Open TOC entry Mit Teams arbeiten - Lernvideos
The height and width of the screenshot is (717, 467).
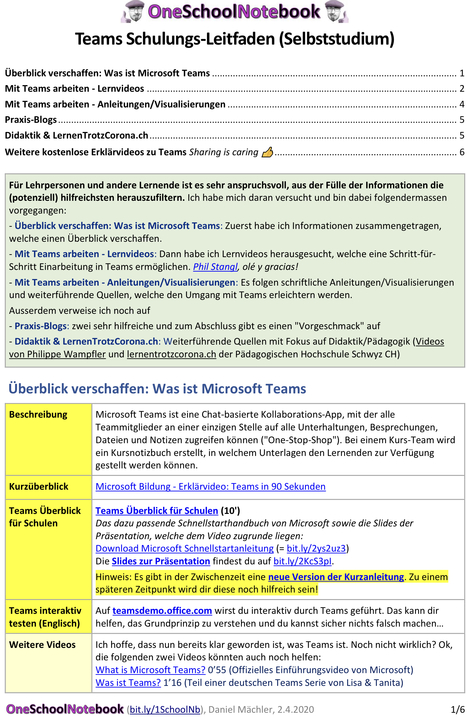click(235, 89)
